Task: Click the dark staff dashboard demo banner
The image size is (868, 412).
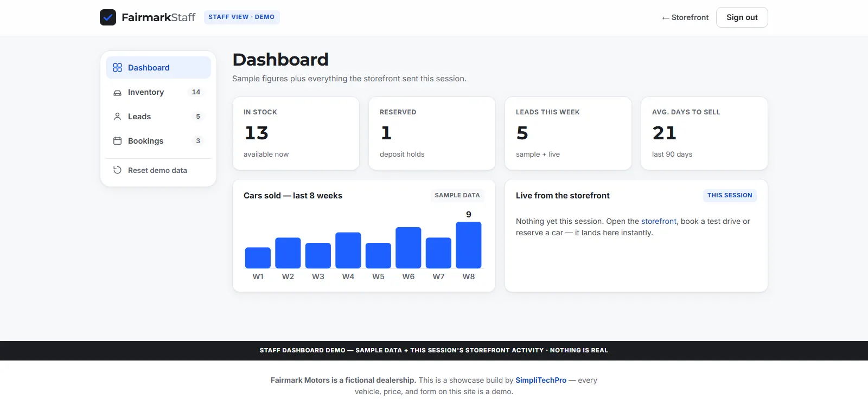Action: (434, 351)
